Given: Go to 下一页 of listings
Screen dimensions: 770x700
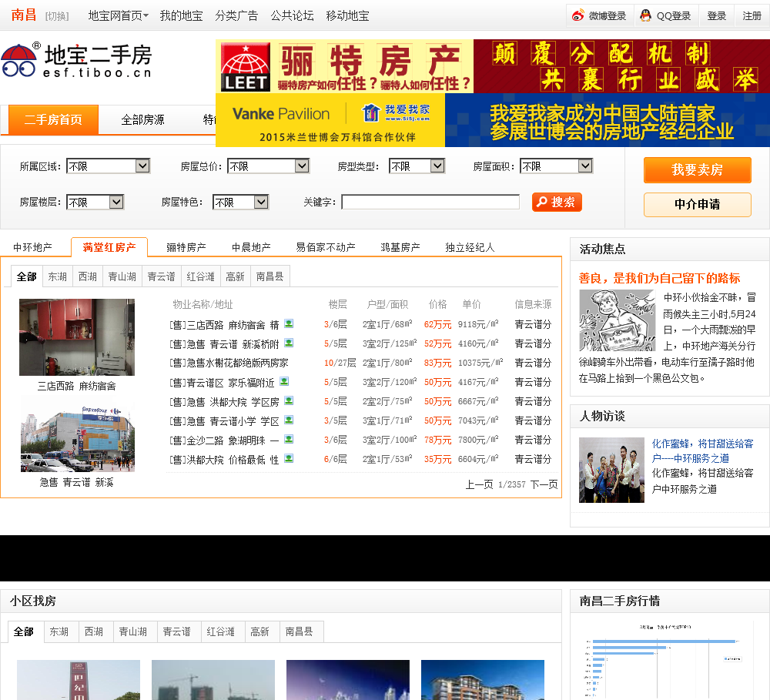Looking at the screenshot, I should click(x=544, y=484).
